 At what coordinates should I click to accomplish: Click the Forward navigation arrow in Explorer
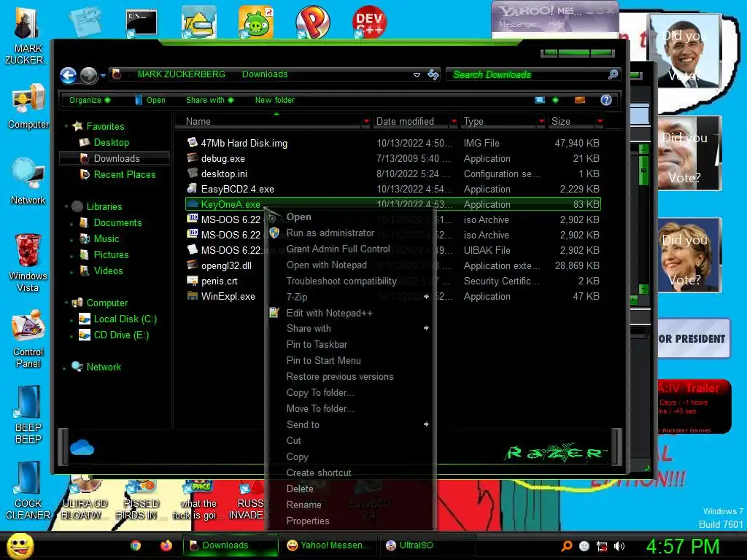(x=88, y=75)
